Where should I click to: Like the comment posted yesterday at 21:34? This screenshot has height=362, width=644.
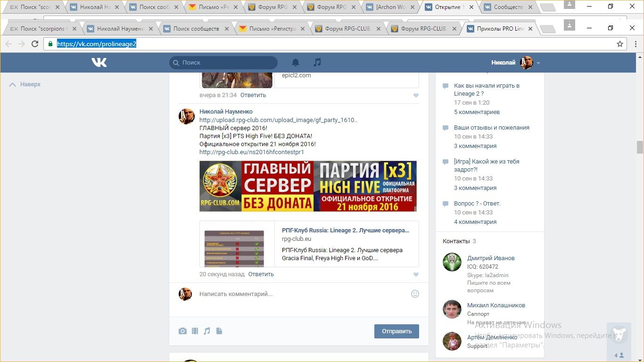[x=416, y=95]
